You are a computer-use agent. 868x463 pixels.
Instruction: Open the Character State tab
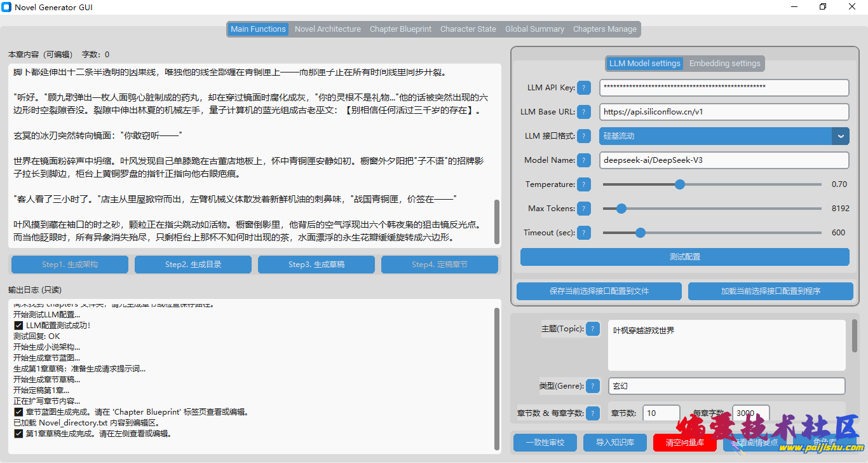[x=468, y=29]
